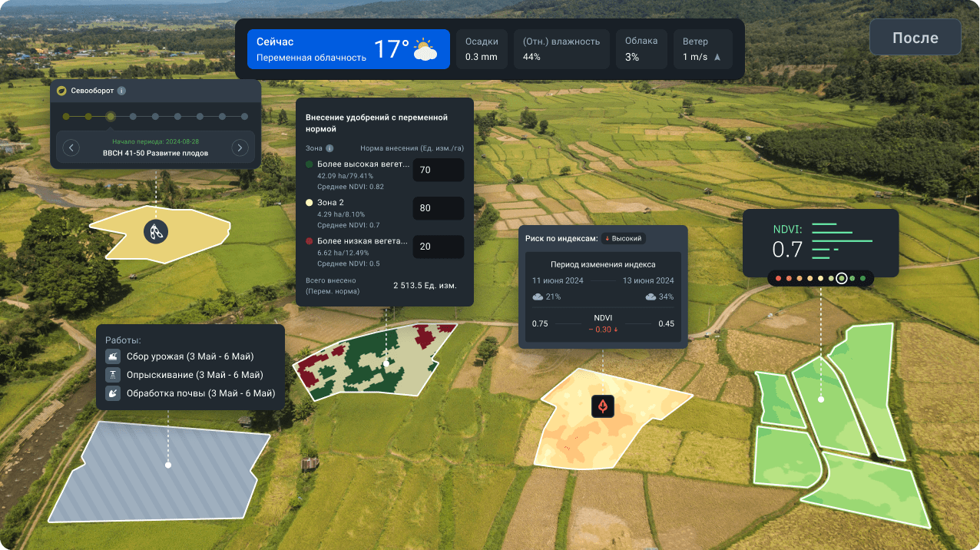980x550 pixels.
Task: Click the 'Более высокая вегет...' zone label
Action: click(x=363, y=164)
